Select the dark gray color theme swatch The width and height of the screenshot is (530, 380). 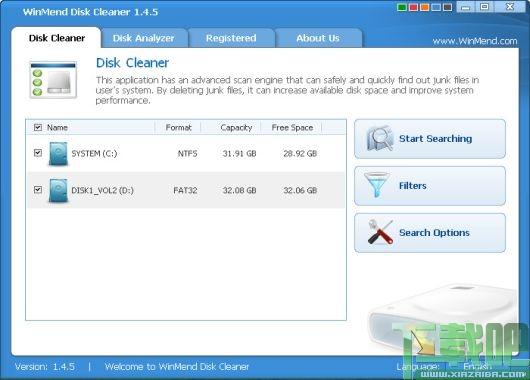pyautogui.click(x=447, y=7)
